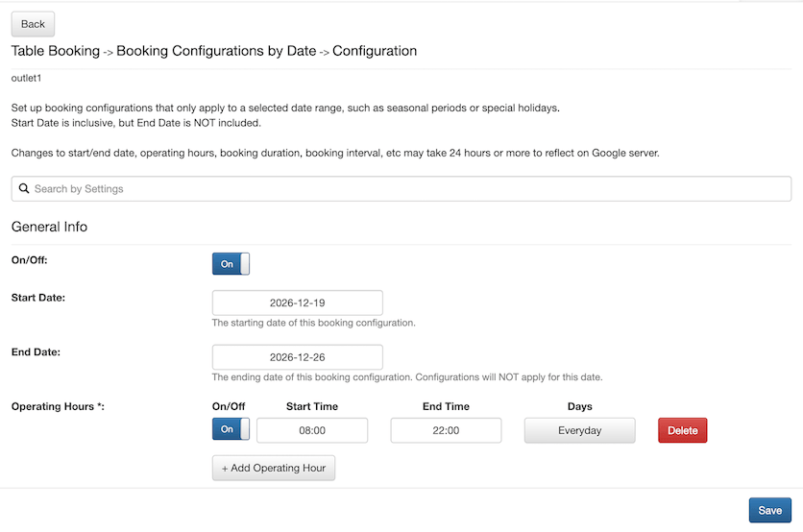Open the End Date field 2026-12-26

[x=297, y=357]
